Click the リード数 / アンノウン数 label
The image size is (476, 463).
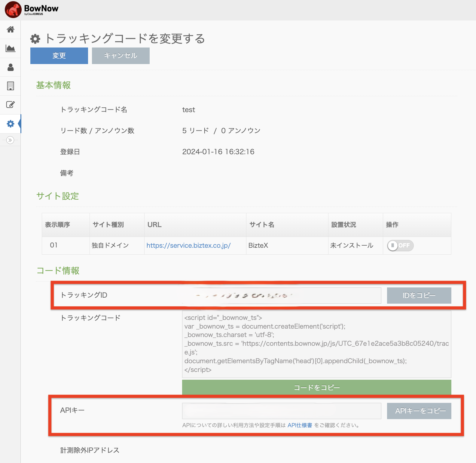coord(97,130)
